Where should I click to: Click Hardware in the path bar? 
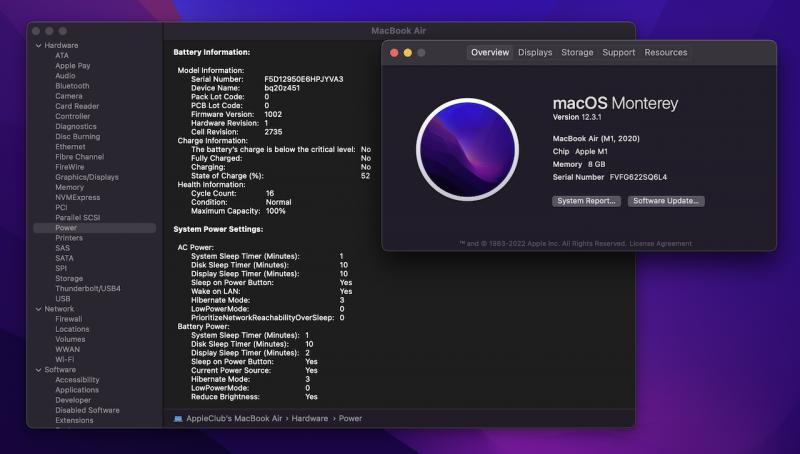point(310,419)
